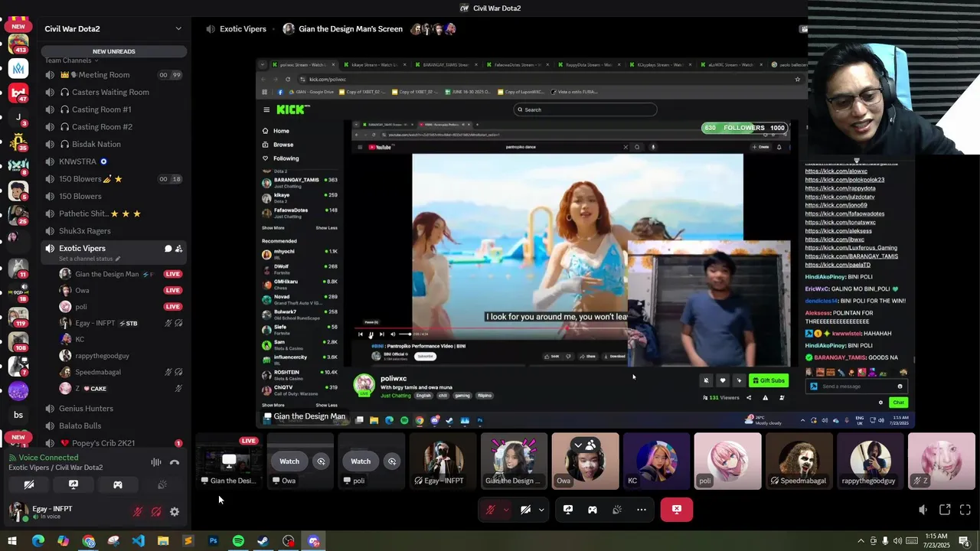Viewport: 980px width, 551px height.
Task: Select rappythegoodguy in voice list
Action: click(120, 356)
